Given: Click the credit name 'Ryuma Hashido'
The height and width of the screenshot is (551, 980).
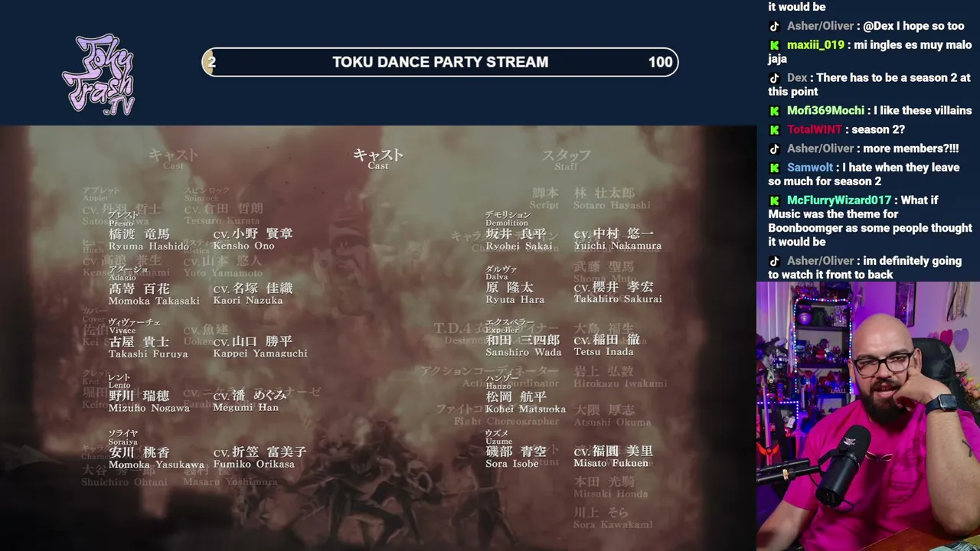Looking at the screenshot, I should click(x=149, y=246).
